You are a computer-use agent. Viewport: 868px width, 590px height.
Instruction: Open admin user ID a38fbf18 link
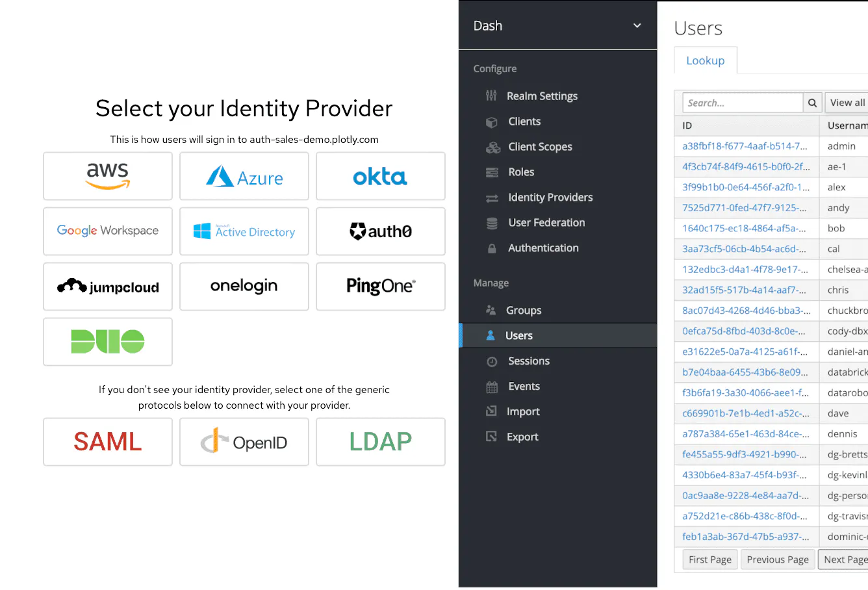click(x=745, y=146)
